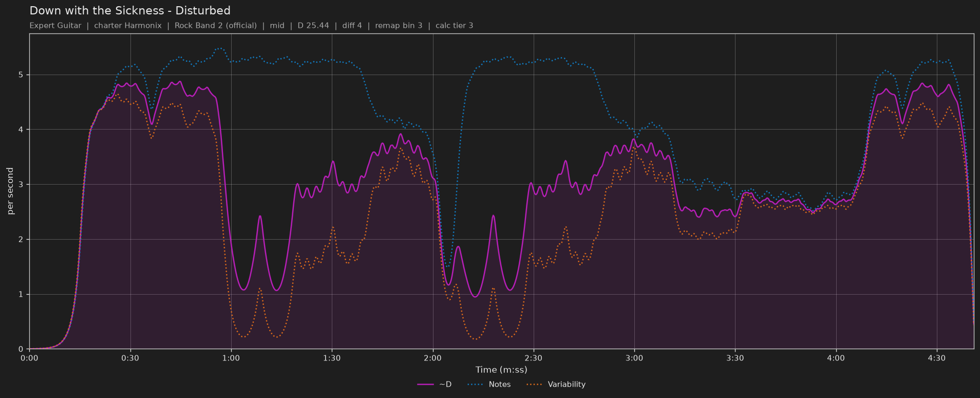Click the '2' y-axis tick label
Viewport: 980px width, 398px height.
(x=22, y=240)
